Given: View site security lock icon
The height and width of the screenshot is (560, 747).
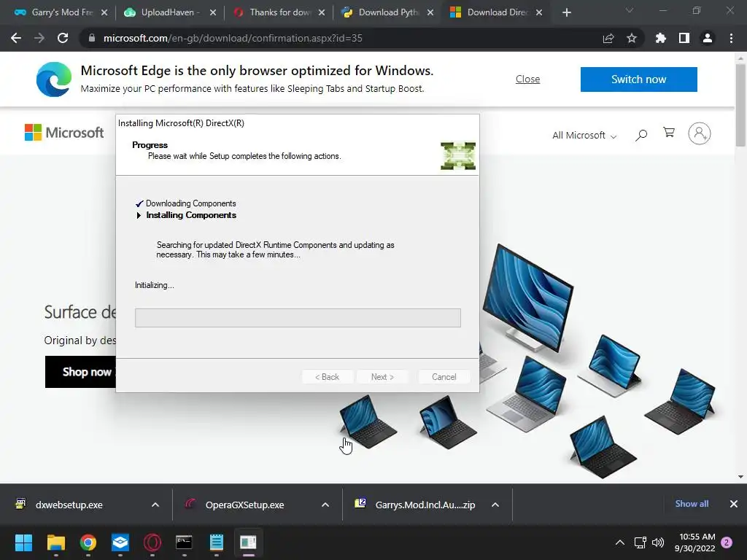Looking at the screenshot, I should [x=92, y=38].
